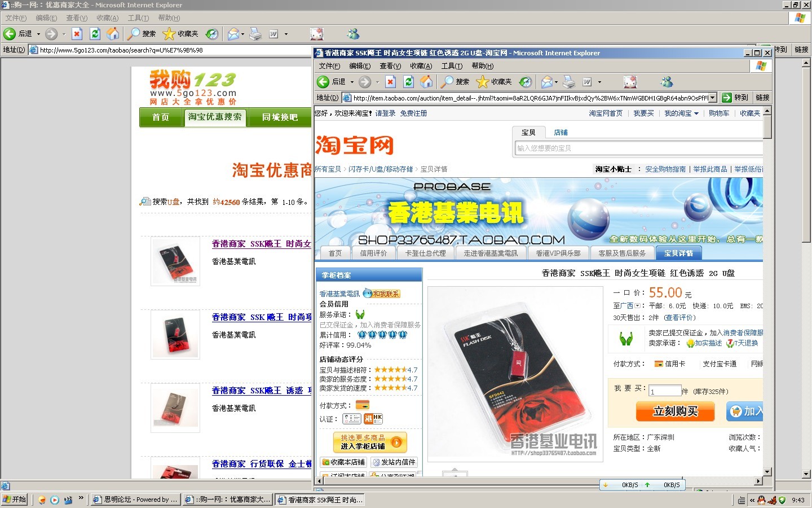Viewport: 812px width, 508px height.
Task: Open 安全购物指南 link
Action: pos(665,169)
